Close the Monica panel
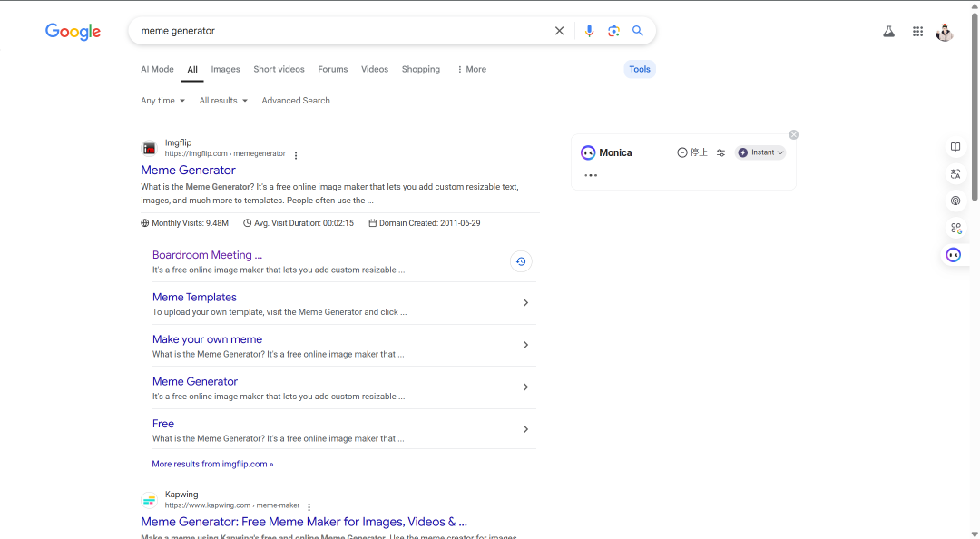Image resolution: width=980 pixels, height=539 pixels. click(794, 134)
